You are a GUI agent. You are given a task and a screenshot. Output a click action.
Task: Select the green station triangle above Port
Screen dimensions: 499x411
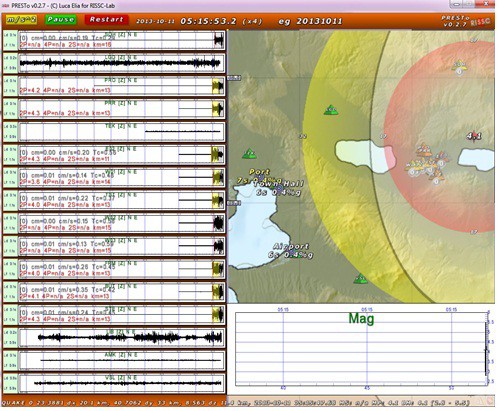(x=249, y=154)
